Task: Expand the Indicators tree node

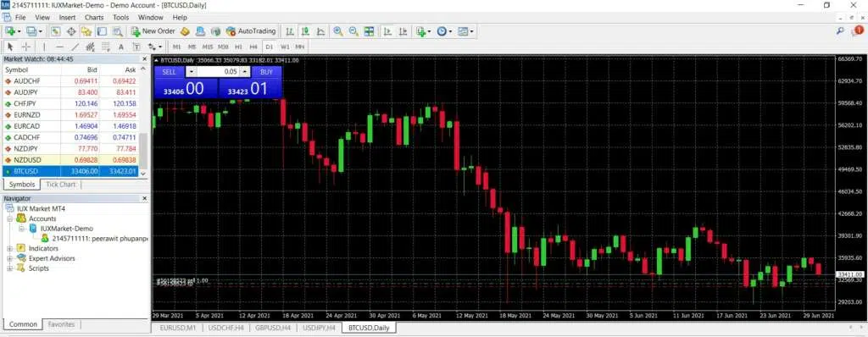Action: coord(9,248)
